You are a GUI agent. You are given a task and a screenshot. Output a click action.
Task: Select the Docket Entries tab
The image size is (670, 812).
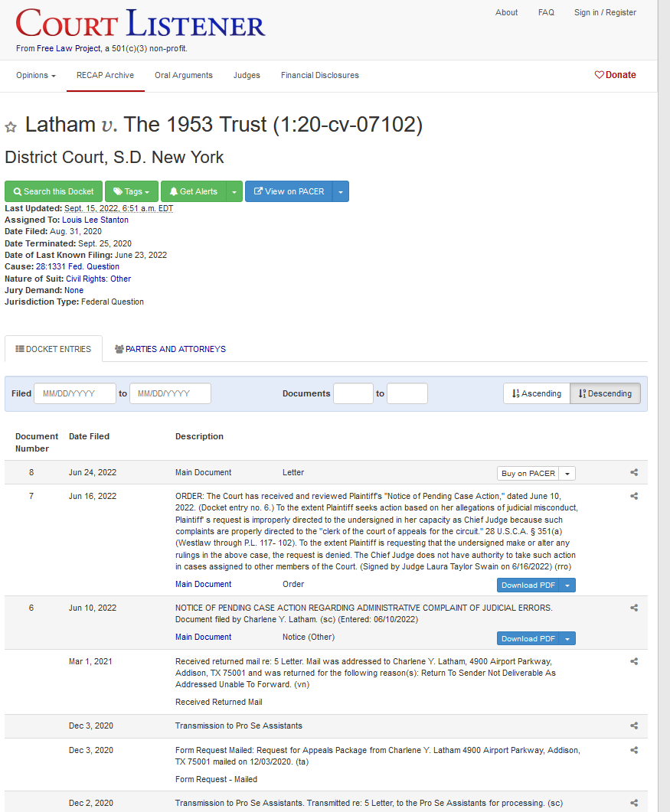(x=54, y=349)
